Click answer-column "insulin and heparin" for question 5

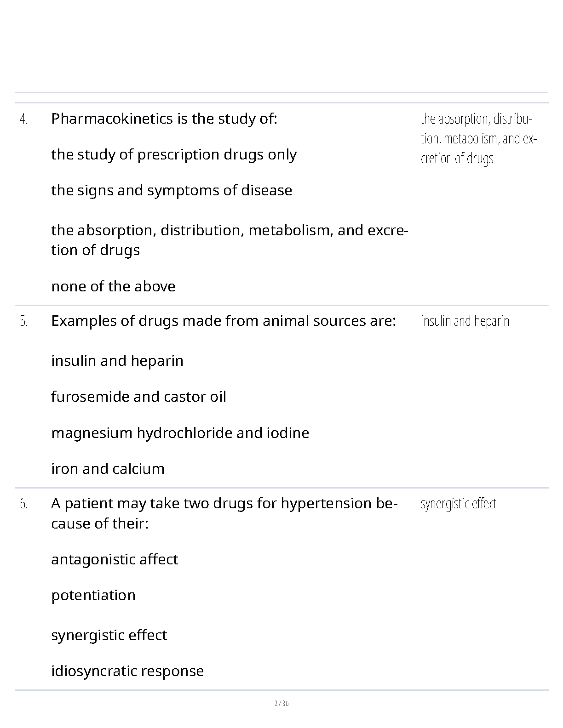tap(465, 321)
